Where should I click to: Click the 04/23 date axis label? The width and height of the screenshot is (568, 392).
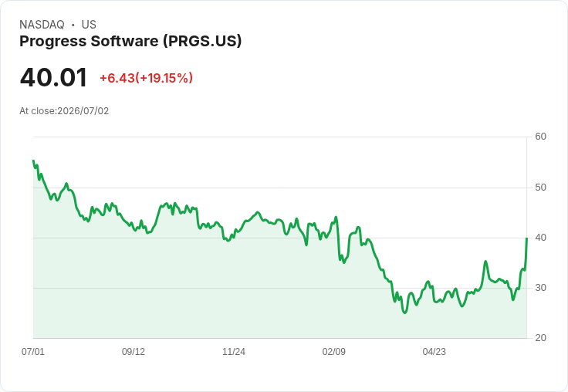434,351
